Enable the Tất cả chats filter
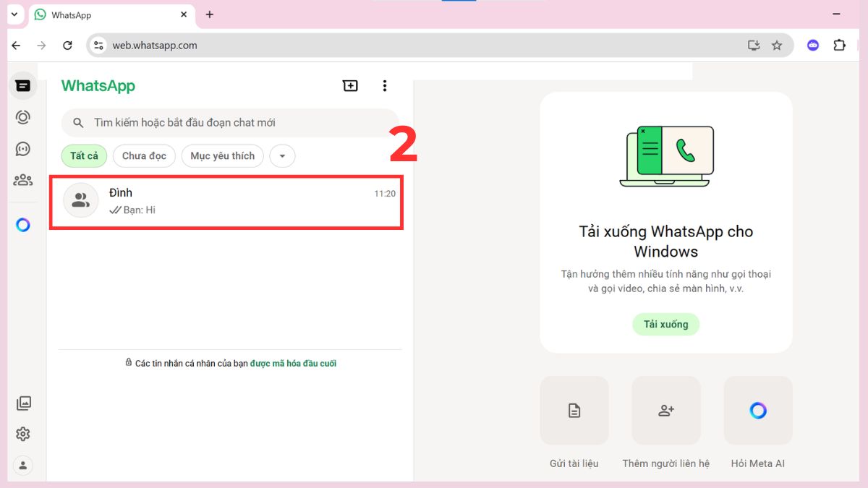The height and width of the screenshot is (488, 868). click(x=83, y=155)
